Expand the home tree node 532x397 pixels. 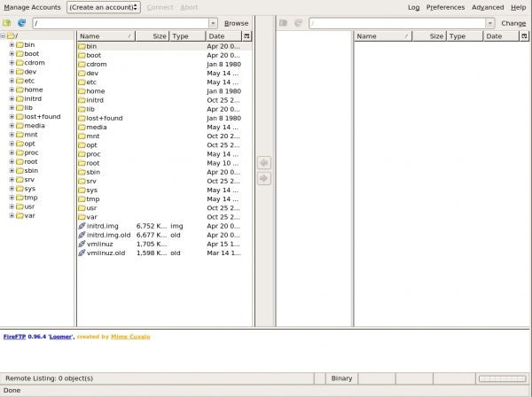pyautogui.click(x=12, y=90)
